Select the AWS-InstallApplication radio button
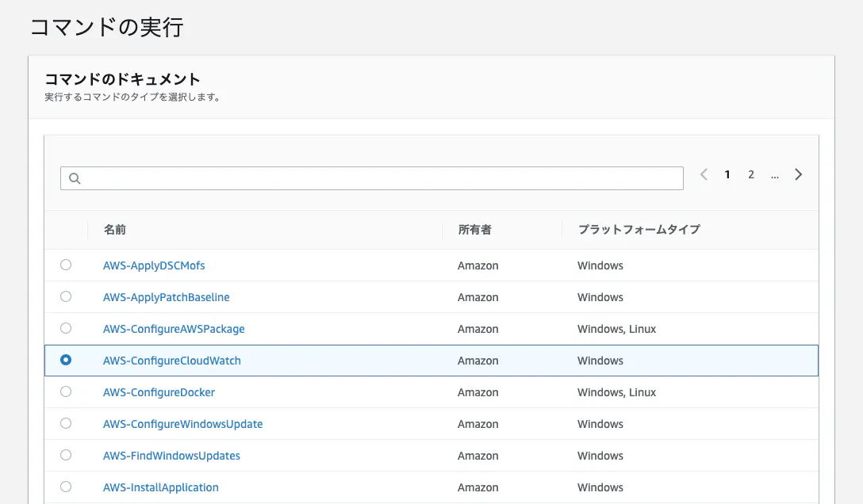Screen dimensions: 863x504 click(66, 487)
